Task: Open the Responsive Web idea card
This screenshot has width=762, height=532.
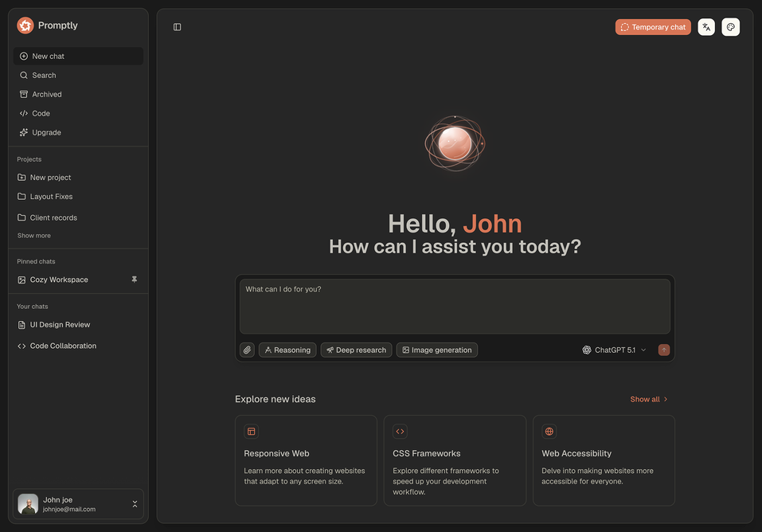Action: coord(307,460)
